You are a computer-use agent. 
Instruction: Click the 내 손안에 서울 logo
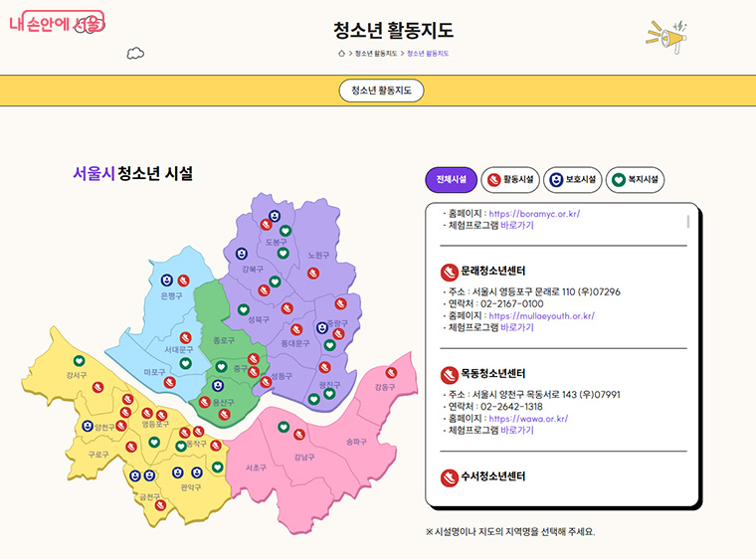tap(55, 23)
